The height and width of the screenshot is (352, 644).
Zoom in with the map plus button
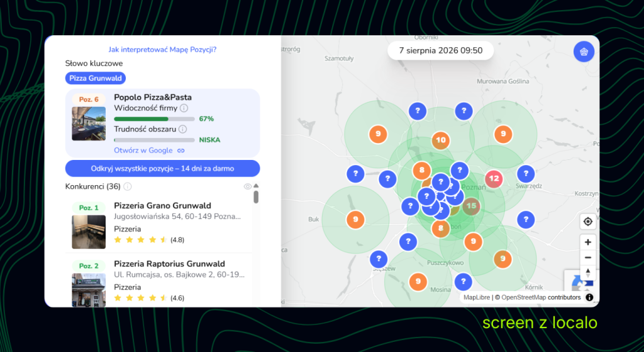[x=588, y=242]
